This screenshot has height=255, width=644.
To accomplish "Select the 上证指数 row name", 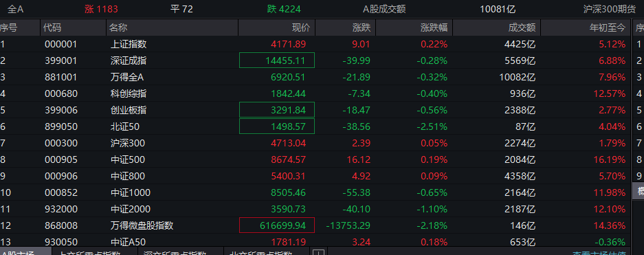I will pos(129,44).
